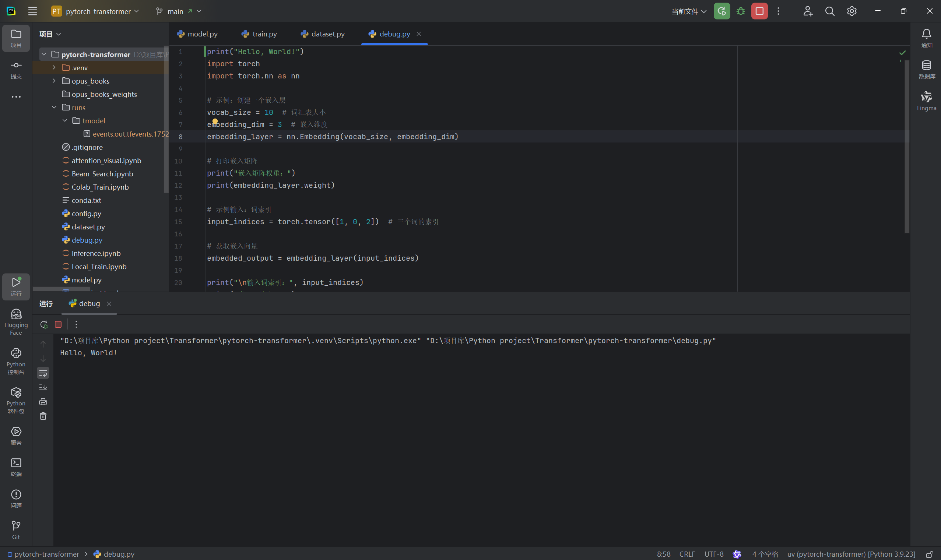Screen dimensions: 941x560
Task: Open the Python console panel
Action: (16, 361)
